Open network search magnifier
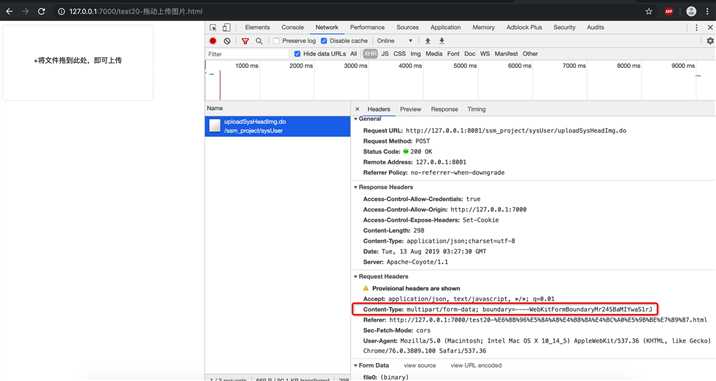The width and height of the screenshot is (716, 381). pos(259,41)
